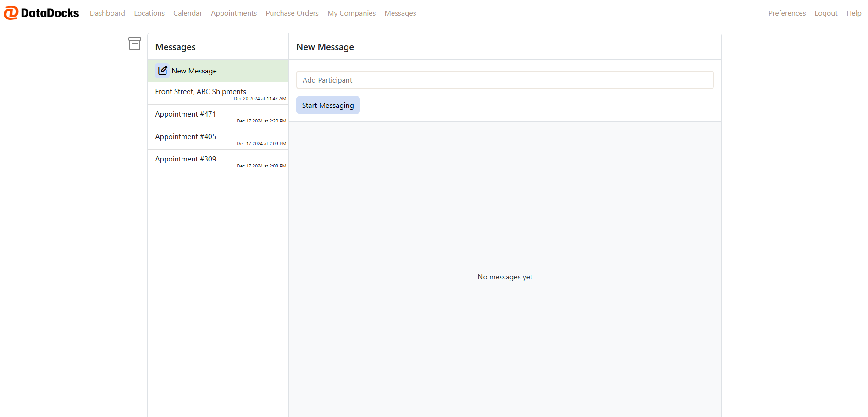This screenshot has height=417, width=868.
Task: Click the No messages yet text
Action: pyautogui.click(x=505, y=277)
